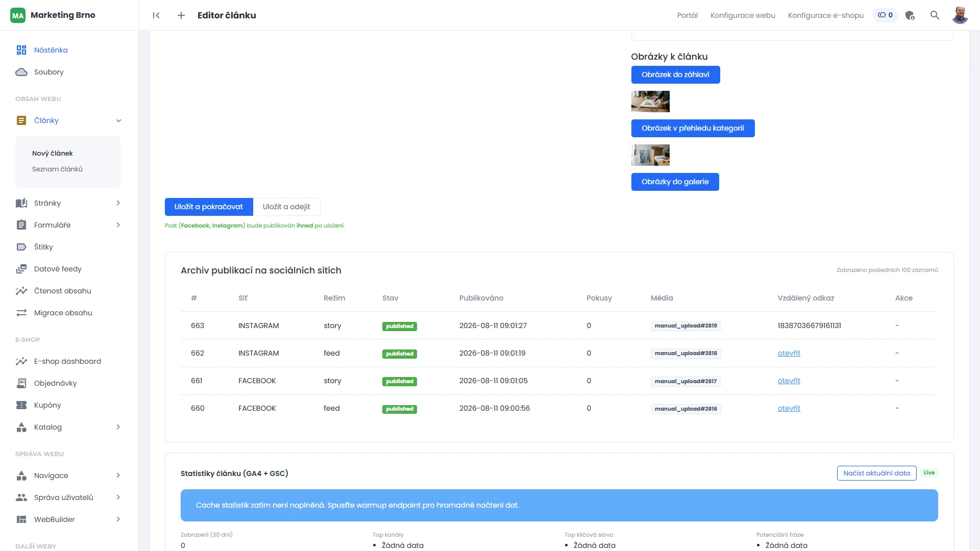The width and height of the screenshot is (980, 551).
Task: Click the Články document icon
Action: (21, 120)
